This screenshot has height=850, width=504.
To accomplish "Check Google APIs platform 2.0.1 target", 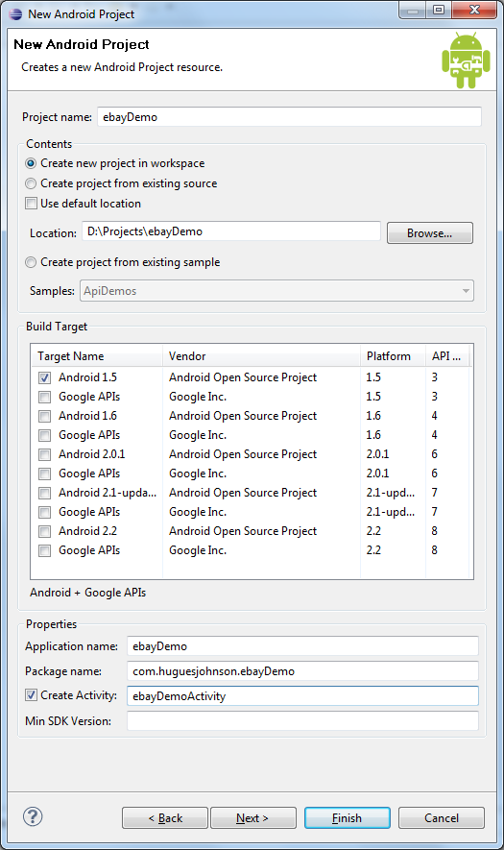I will click(x=44, y=474).
